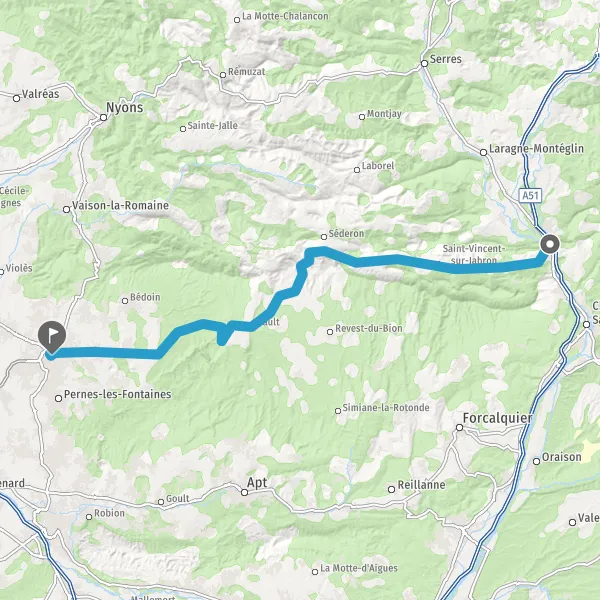Click the Reillanne town label

point(421,485)
